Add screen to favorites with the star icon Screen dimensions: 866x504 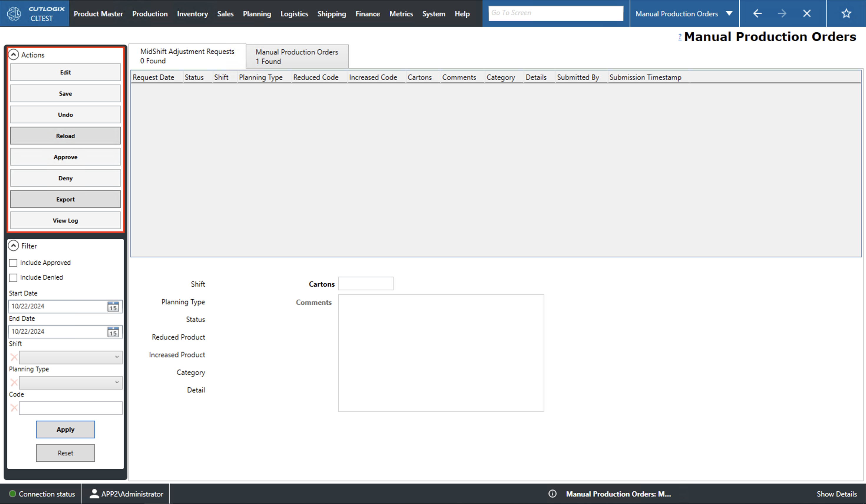(847, 14)
